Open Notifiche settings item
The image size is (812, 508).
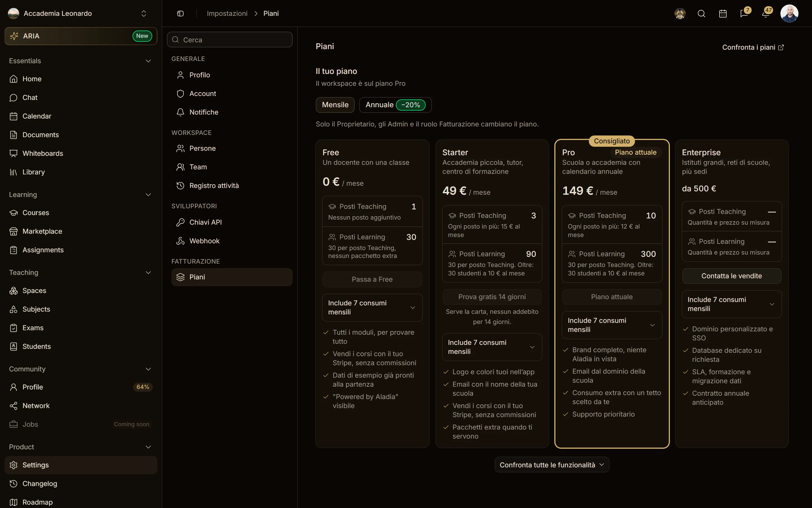point(232,112)
